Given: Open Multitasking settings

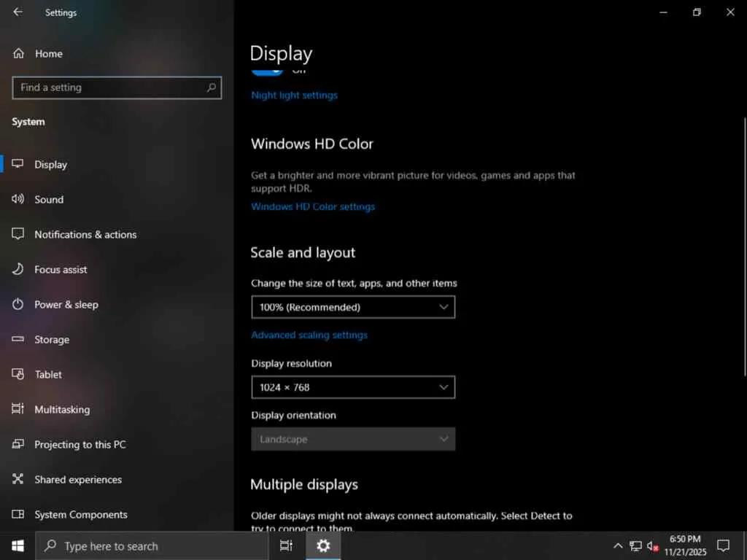Looking at the screenshot, I should pyautogui.click(x=117, y=410).
